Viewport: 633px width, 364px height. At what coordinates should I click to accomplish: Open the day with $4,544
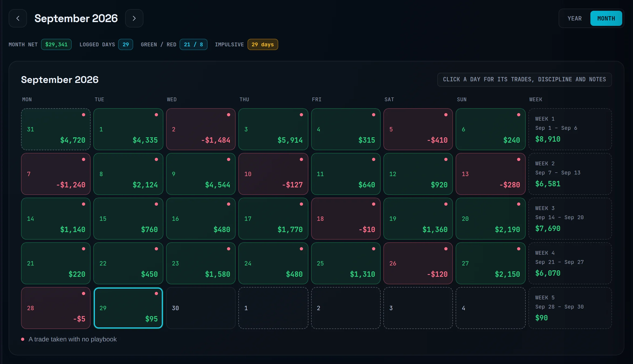[x=201, y=174]
